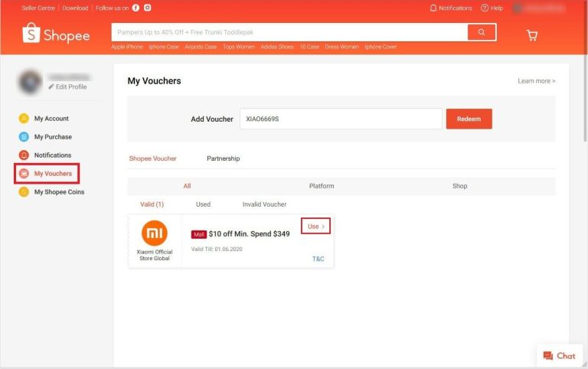Select the Platform voucher filter

coord(322,186)
